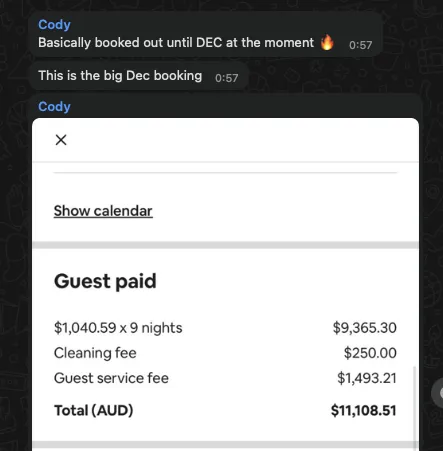This screenshot has width=443, height=451.
Task: Click the nightly rate x 9 nights row
Action: (x=225, y=328)
